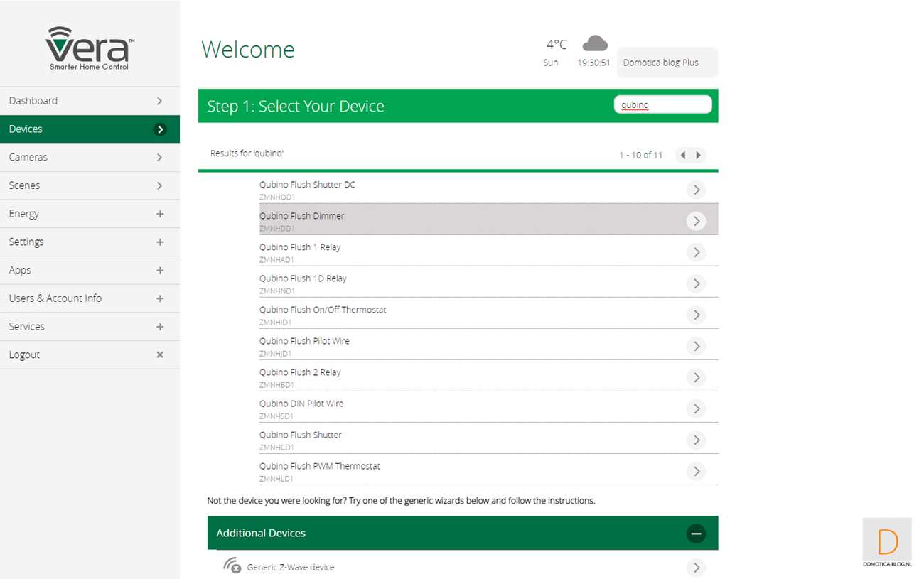This screenshot has width=924, height=579.
Task: Click the Results for 'qubino' text
Action: [x=247, y=153]
